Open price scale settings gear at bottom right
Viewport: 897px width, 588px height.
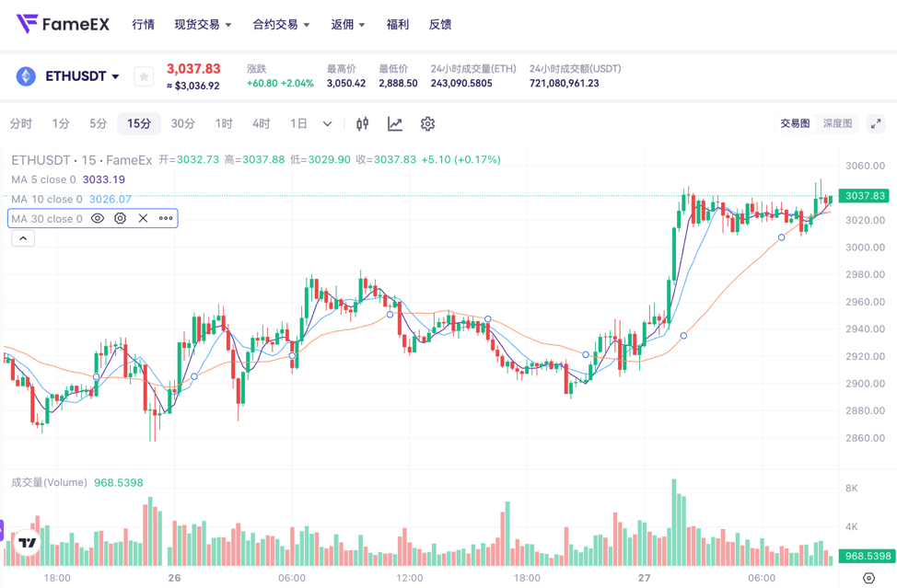pos(868,578)
